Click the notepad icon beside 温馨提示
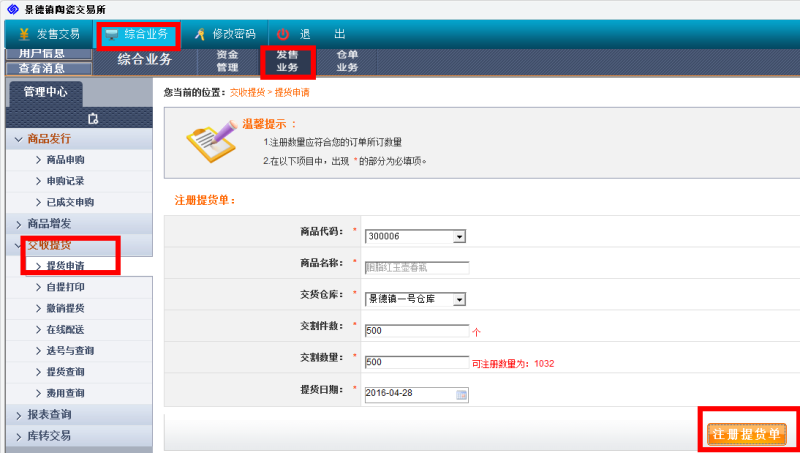This screenshot has width=800, height=453. (211, 143)
